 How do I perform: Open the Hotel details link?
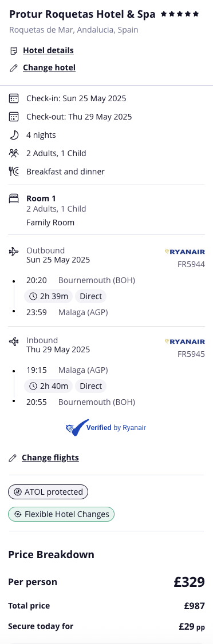[48, 50]
